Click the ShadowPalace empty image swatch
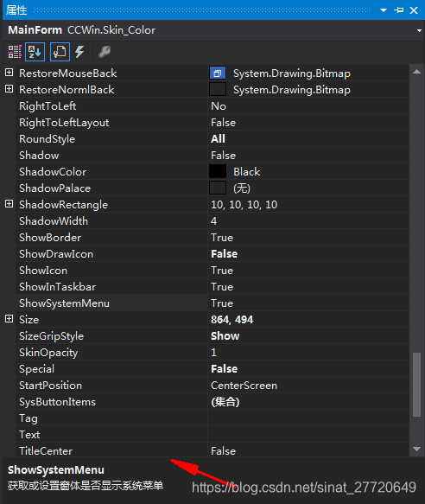 [x=218, y=188]
